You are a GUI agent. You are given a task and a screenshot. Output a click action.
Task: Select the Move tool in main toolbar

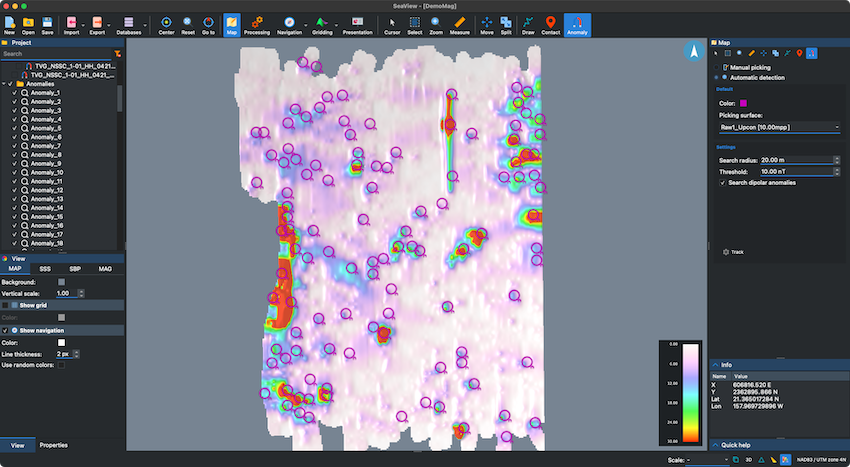point(487,25)
